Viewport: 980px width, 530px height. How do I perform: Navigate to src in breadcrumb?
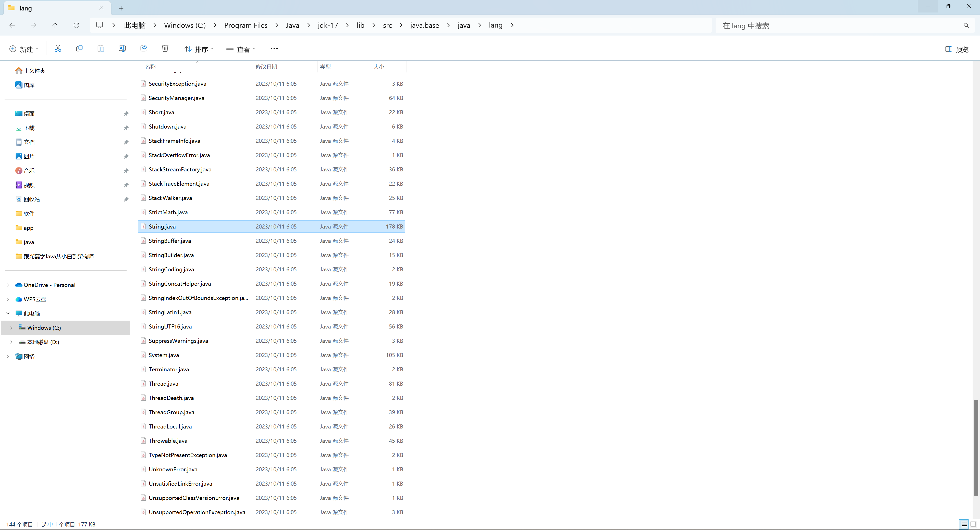click(x=387, y=25)
